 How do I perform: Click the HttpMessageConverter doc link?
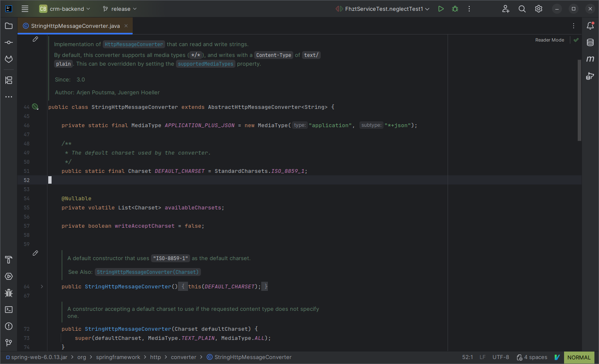(134, 44)
